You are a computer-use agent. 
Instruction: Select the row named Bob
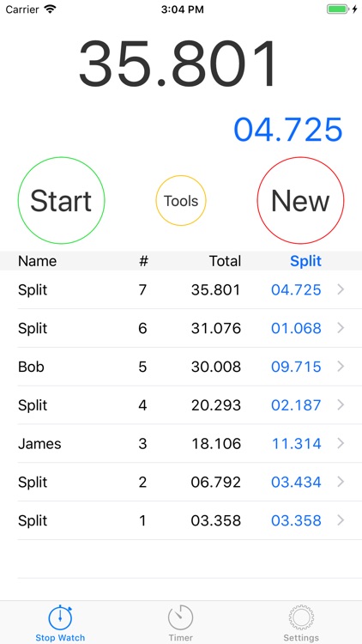coord(181,367)
